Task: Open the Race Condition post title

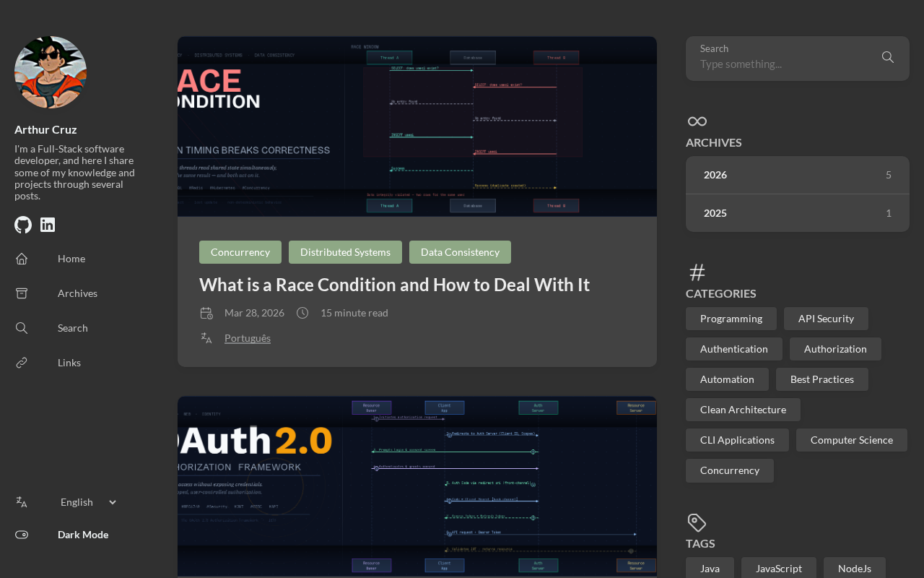Action: pyautogui.click(x=394, y=285)
